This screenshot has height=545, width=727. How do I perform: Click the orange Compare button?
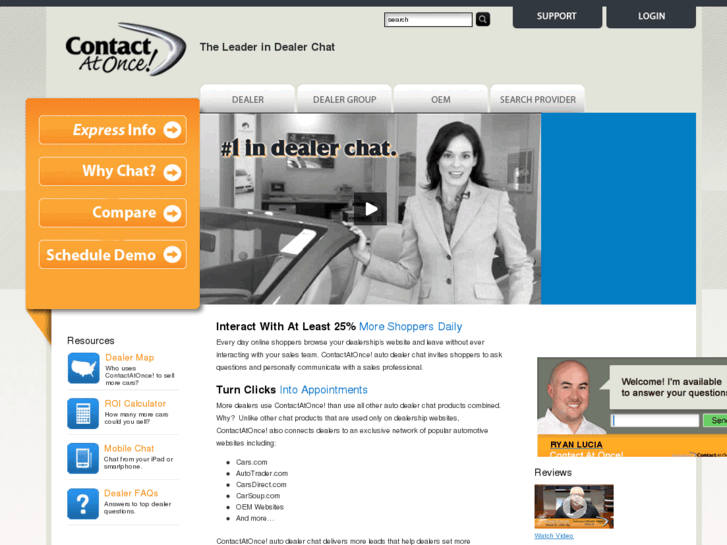(x=113, y=212)
